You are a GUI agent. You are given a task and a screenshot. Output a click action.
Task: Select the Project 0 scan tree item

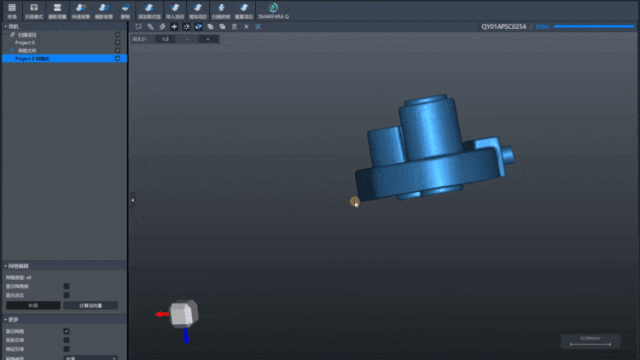click(25, 42)
